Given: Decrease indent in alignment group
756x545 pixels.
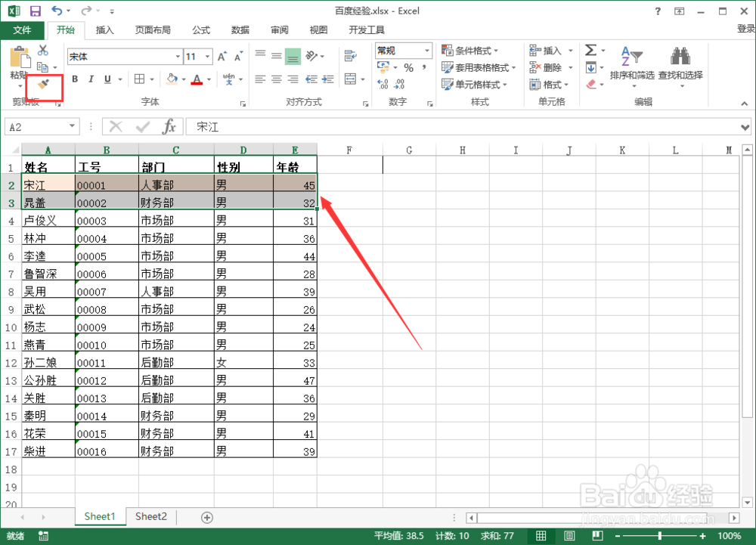Looking at the screenshot, I should click(x=311, y=79).
